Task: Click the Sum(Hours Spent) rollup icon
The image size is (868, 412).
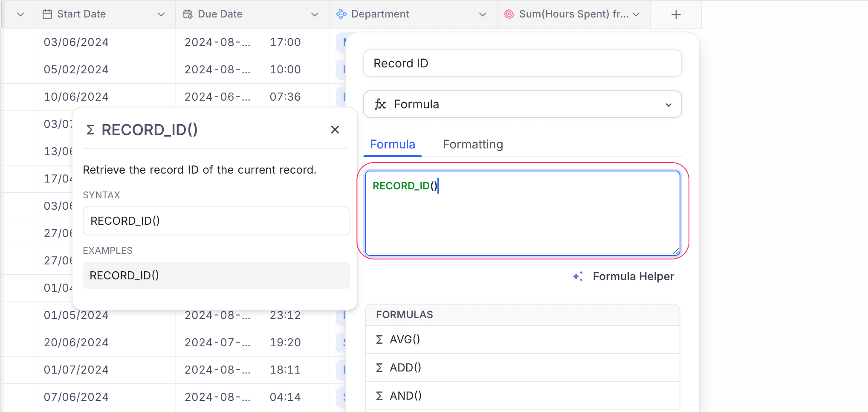Action: pyautogui.click(x=509, y=14)
